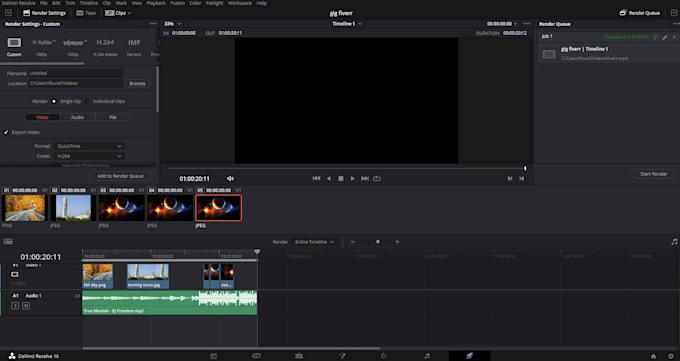Toggle loop playback icon
680x361 pixels.
377,179
